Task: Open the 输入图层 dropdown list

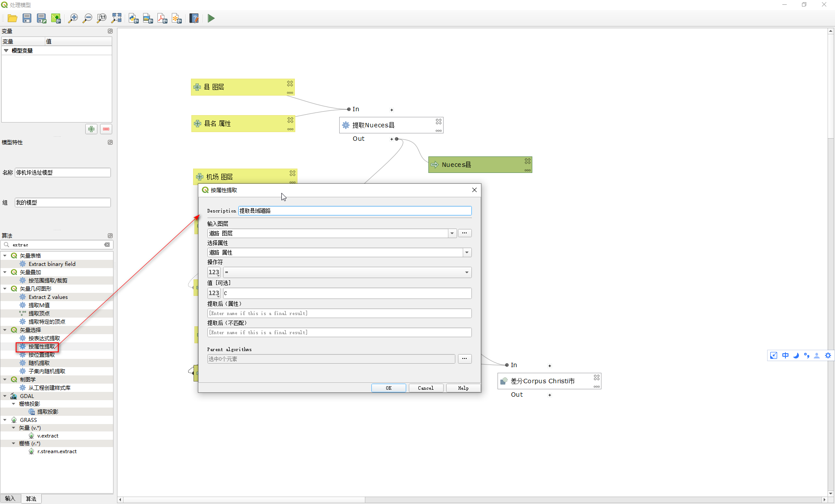Action: pos(452,233)
